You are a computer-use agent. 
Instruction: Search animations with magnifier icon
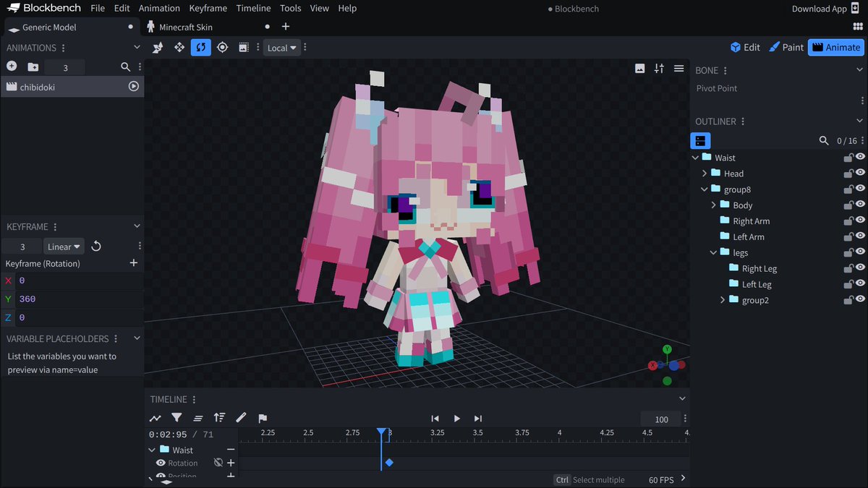[x=125, y=67]
